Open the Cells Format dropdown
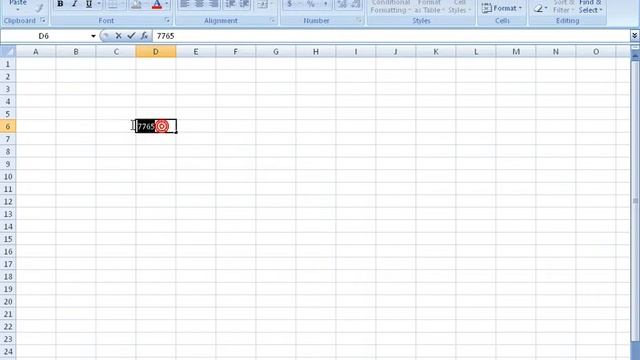 (502, 8)
